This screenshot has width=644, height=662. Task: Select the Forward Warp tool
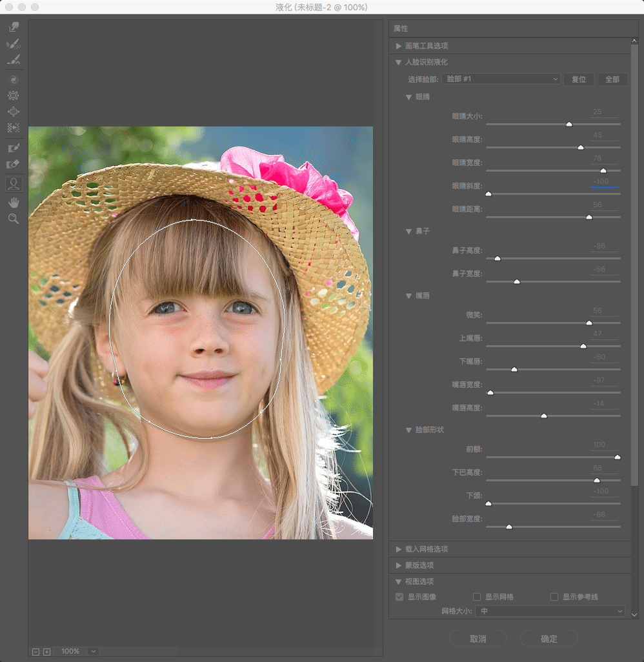pos(14,27)
